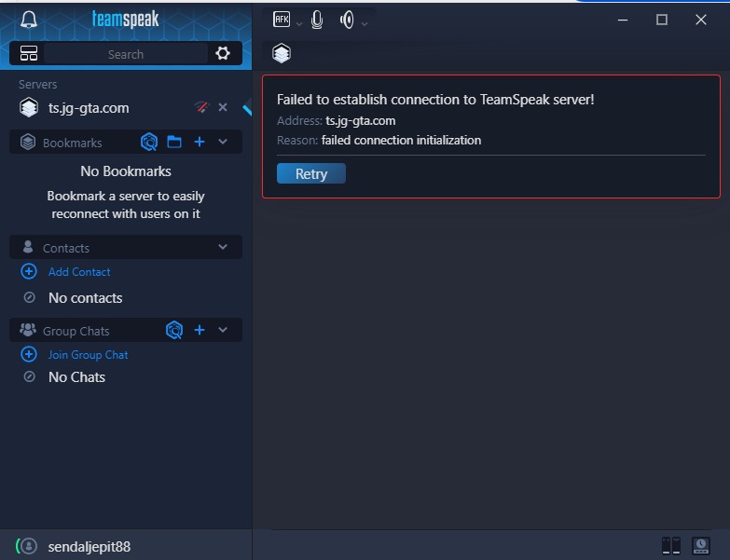Viewport: 730px width, 560px height.
Task: Expand the AFK dropdown arrow
Action: (x=299, y=23)
